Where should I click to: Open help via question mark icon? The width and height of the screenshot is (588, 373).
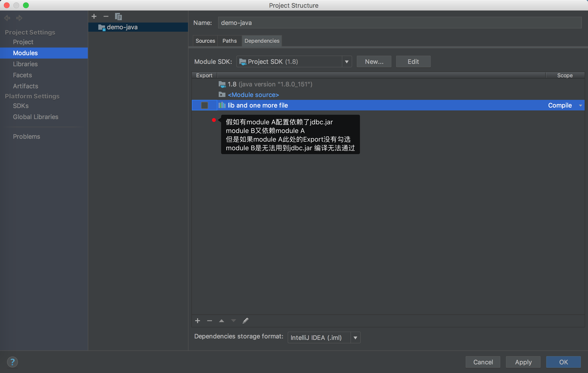click(x=12, y=362)
